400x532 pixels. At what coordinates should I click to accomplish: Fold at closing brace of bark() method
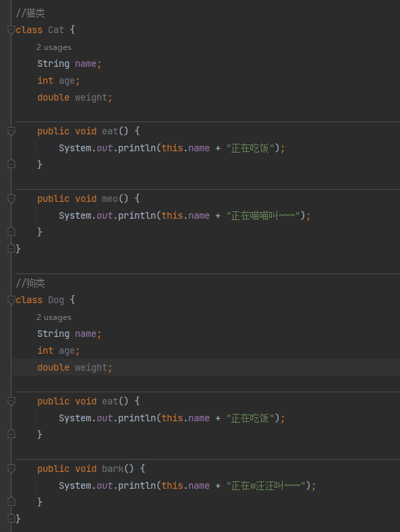click(11, 502)
